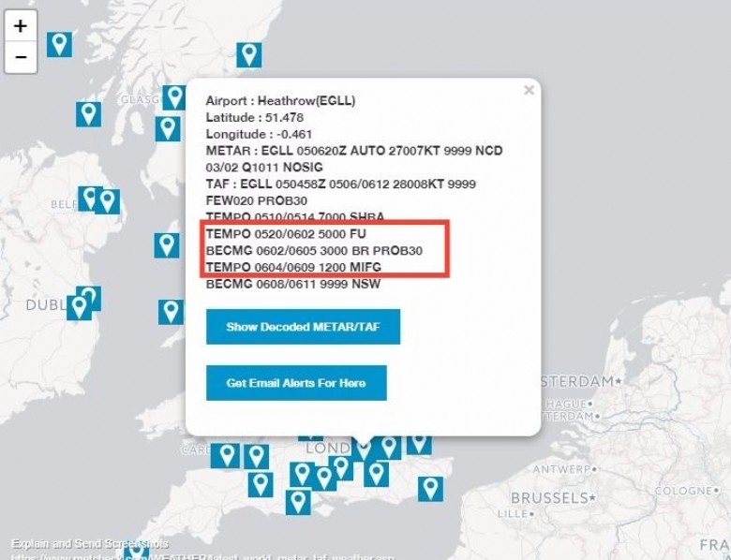Zoom in using the plus button
Screen dimensions: 731x560
(21, 26)
